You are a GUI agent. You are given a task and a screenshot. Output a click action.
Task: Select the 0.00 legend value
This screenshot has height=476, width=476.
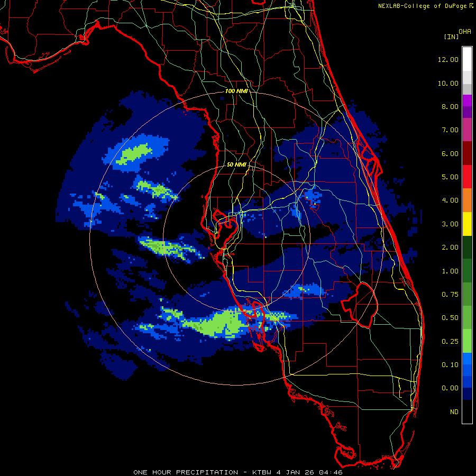(x=450, y=388)
